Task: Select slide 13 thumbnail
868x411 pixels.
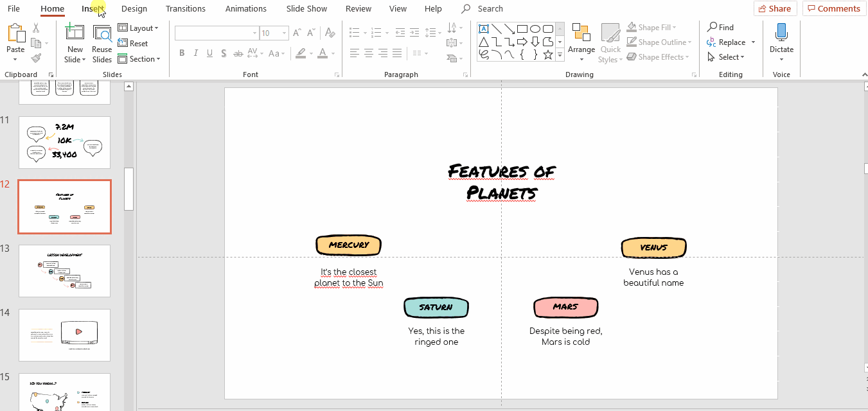Action: pos(64,270)
